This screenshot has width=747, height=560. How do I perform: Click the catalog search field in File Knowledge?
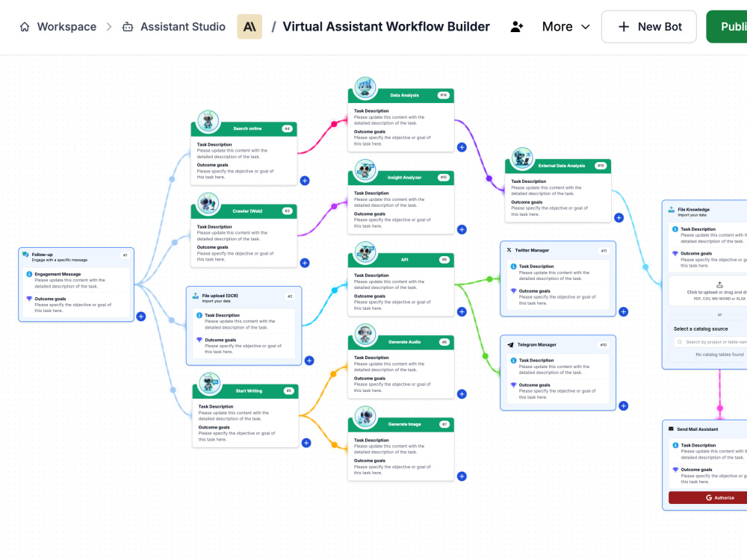point(710,342)
